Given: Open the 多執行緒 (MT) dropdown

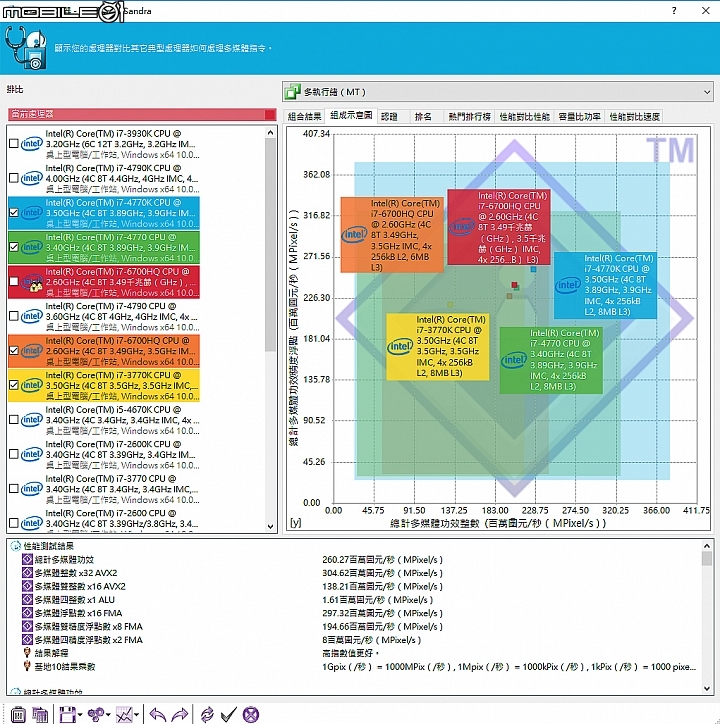Looking at the screenshot, I should pos(498,92).
